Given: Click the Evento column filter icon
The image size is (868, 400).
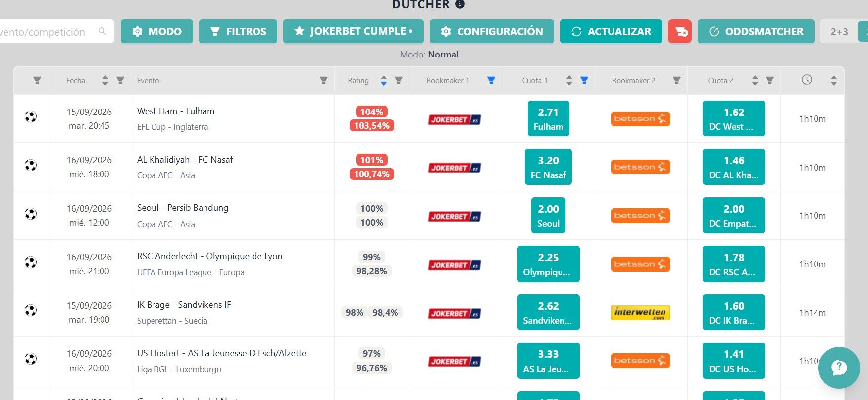Looking at the screenshot, I should (324, 80).
